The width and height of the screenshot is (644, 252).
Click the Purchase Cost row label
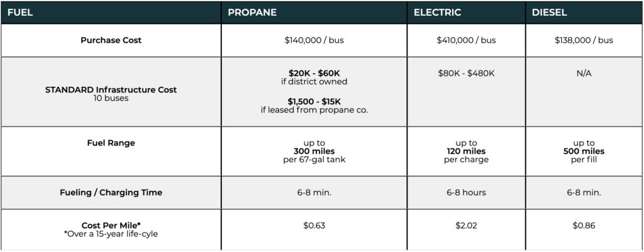[111, 40]
